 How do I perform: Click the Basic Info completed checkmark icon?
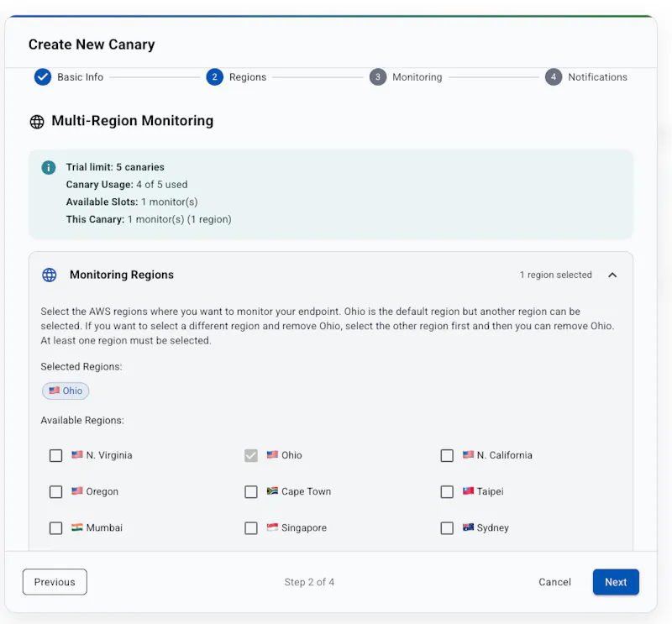pos(43,77)
